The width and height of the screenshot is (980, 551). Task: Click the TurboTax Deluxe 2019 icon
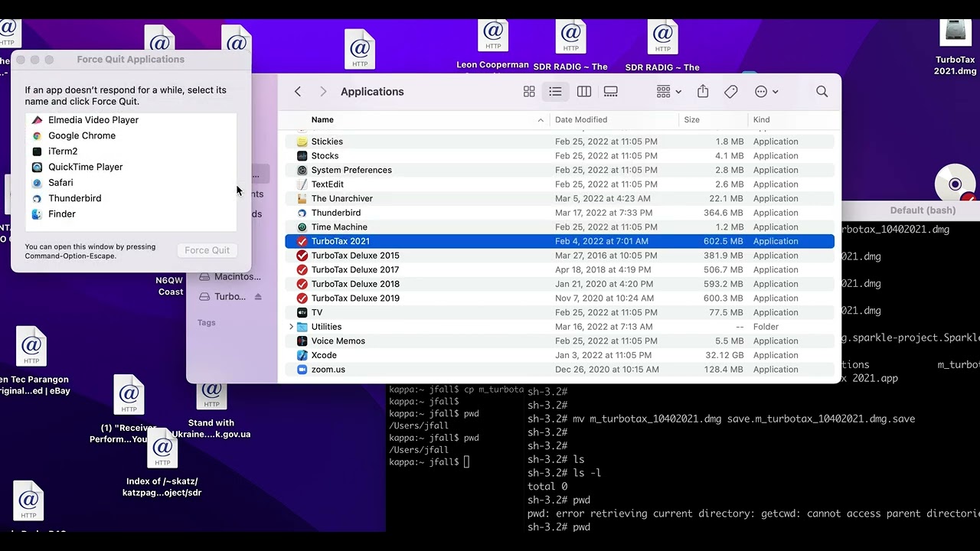click(x=302, y=298)
